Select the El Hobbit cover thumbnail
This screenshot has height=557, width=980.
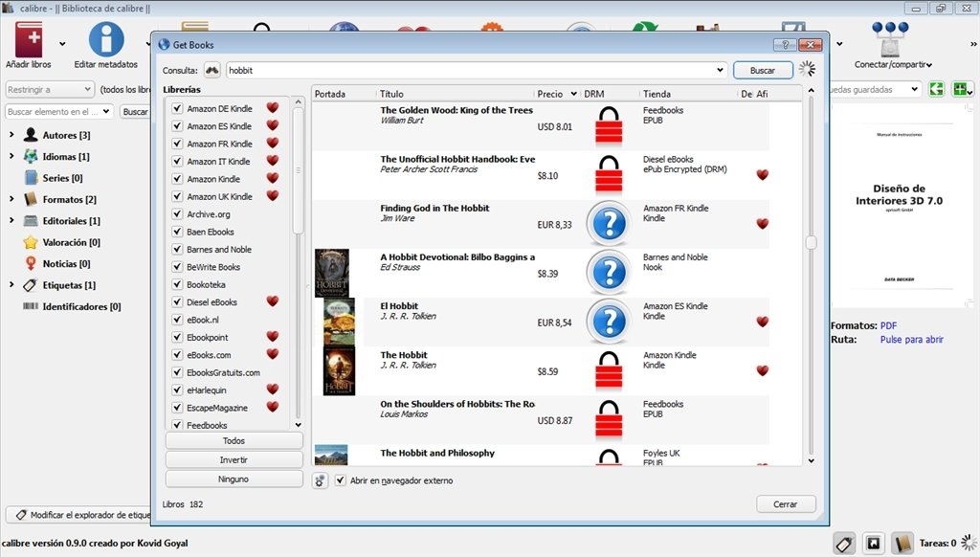click(340, 322)
